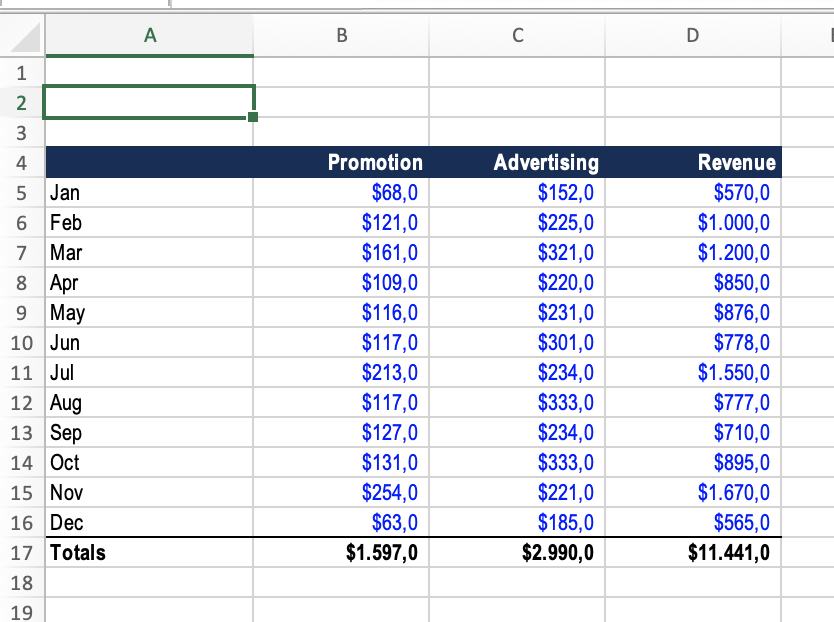Select row 4 header
Viewport: 834px width, 622px height.
(22, 162)
